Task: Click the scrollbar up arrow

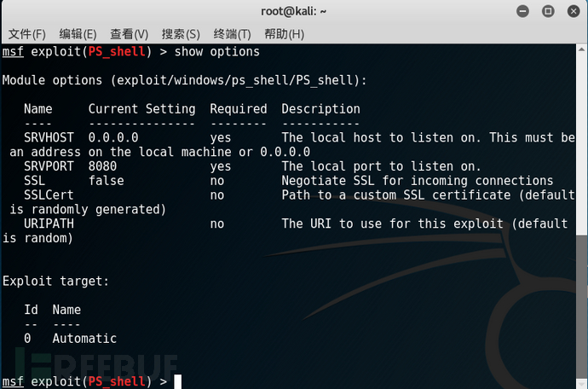Action: [x=582, y=49]
